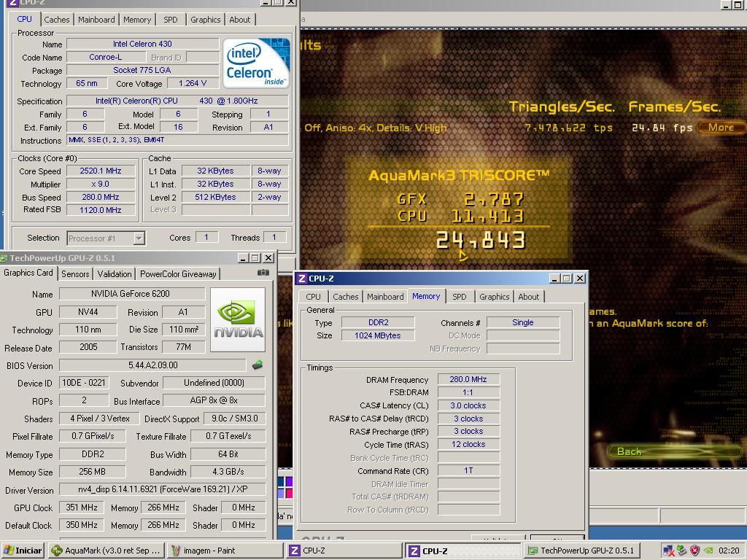The width and height of the screenshot is (747, 560).
Task: Select Graphics Card tab in GPU-Z
Action: tap(28, 273)
